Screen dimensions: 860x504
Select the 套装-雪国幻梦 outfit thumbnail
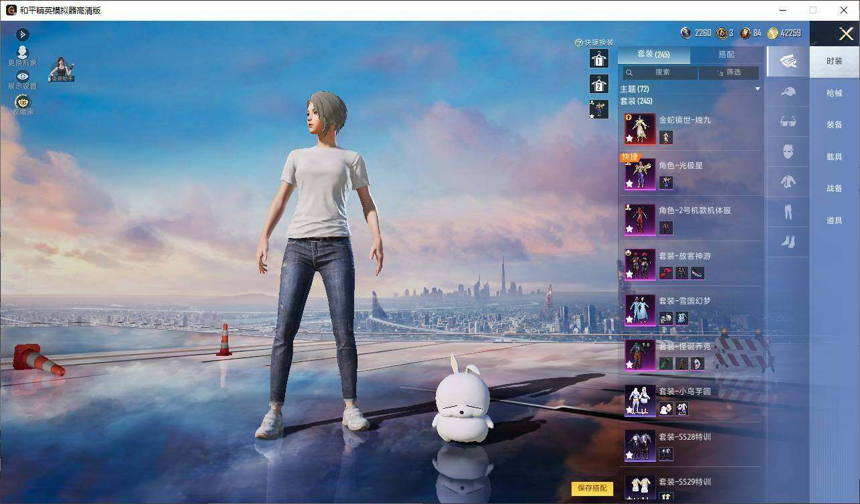pos(640,310)
